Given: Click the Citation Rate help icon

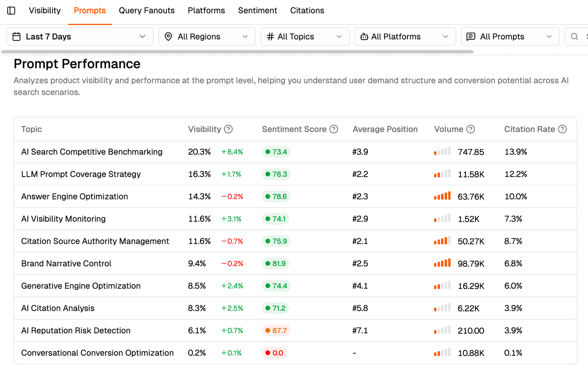Looking at the screenshot, I should pyautogui.click(x=562, y=129).
